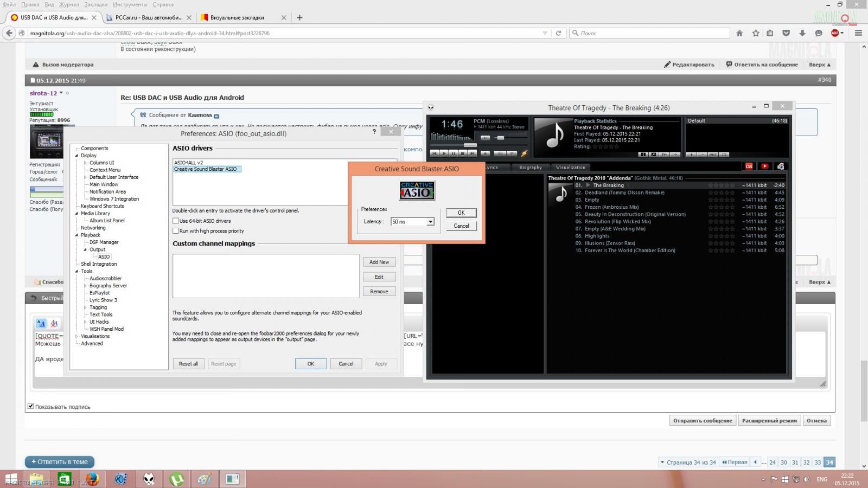The width and height of the screenshot is (868, 488).
Task: Enable Run with high process priority
Action: coord(176,231)
